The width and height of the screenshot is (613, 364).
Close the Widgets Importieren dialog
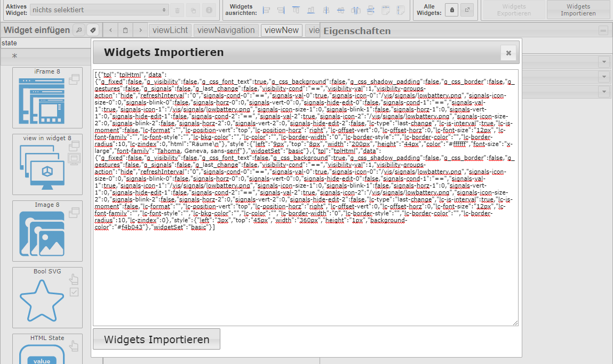tap(508, 53)
